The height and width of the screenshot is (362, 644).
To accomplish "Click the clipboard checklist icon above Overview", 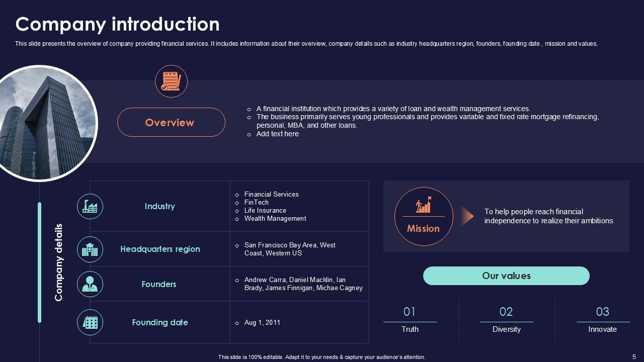I will point(171,81).
